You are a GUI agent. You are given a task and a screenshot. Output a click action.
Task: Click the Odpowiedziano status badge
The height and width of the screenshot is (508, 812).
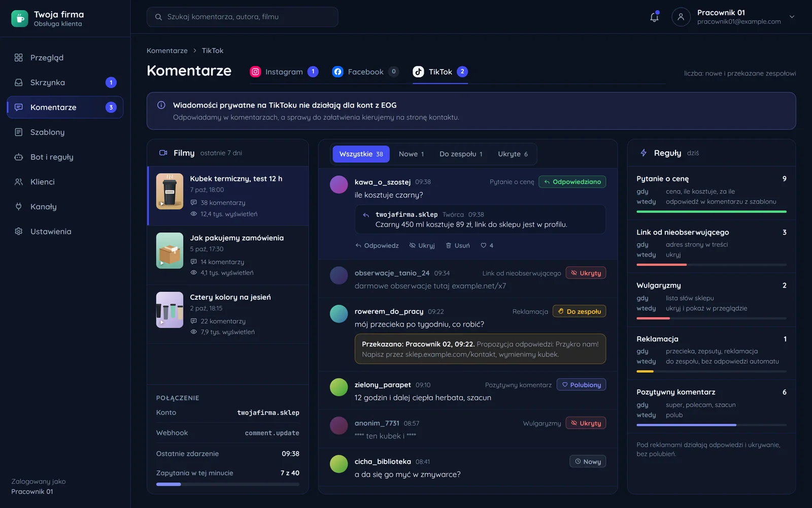coord(572,182)
